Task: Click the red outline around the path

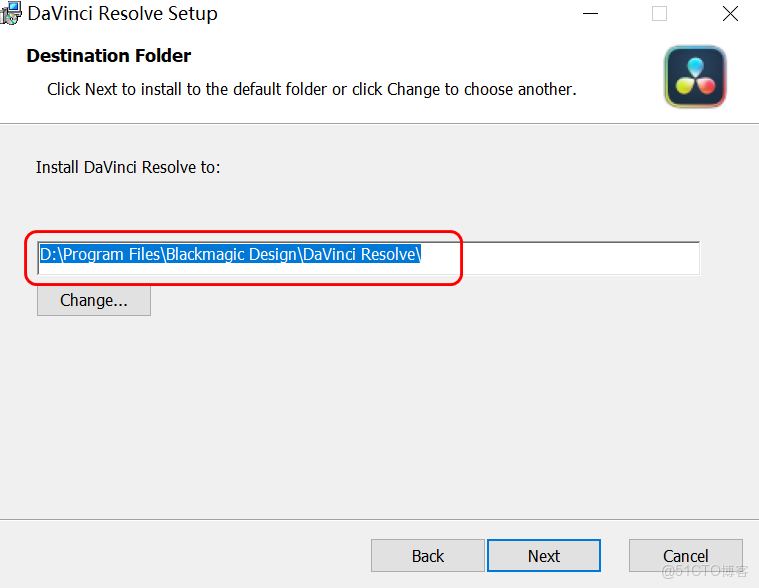Action: tap(461, 260)
